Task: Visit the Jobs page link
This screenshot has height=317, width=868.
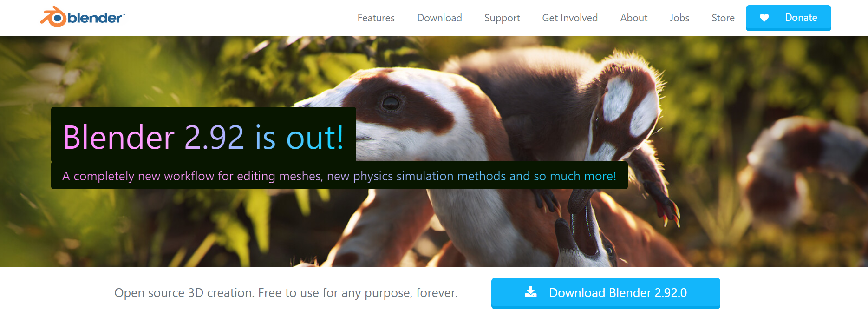Action: pyautogui.click(x=679, y=18)
